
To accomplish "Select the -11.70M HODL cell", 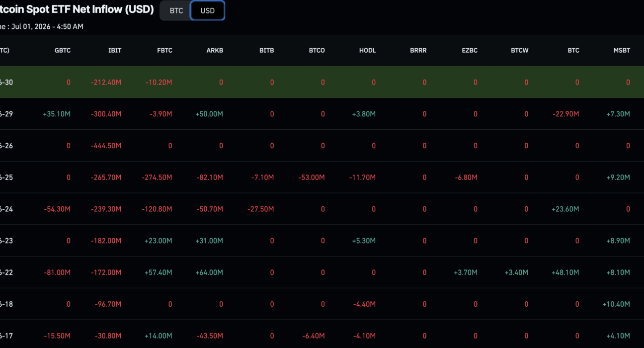I will [362, 177].
